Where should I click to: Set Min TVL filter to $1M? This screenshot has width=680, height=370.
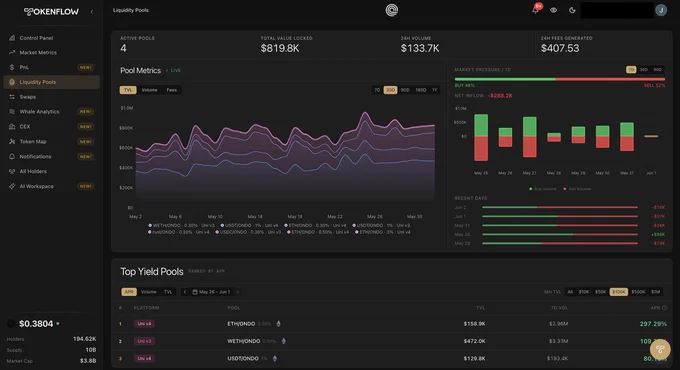tap(656, 292)
